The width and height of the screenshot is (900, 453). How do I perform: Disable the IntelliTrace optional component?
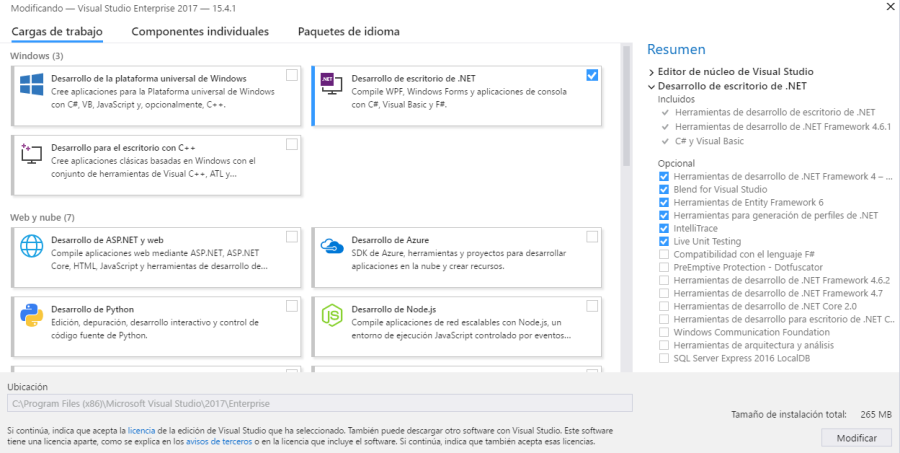[664, 228]
